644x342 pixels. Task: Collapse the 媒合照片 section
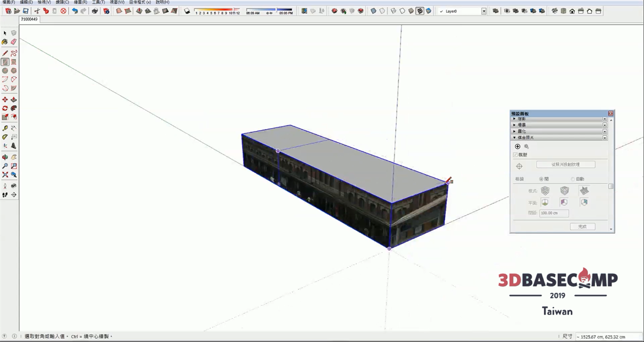(514, 138)
